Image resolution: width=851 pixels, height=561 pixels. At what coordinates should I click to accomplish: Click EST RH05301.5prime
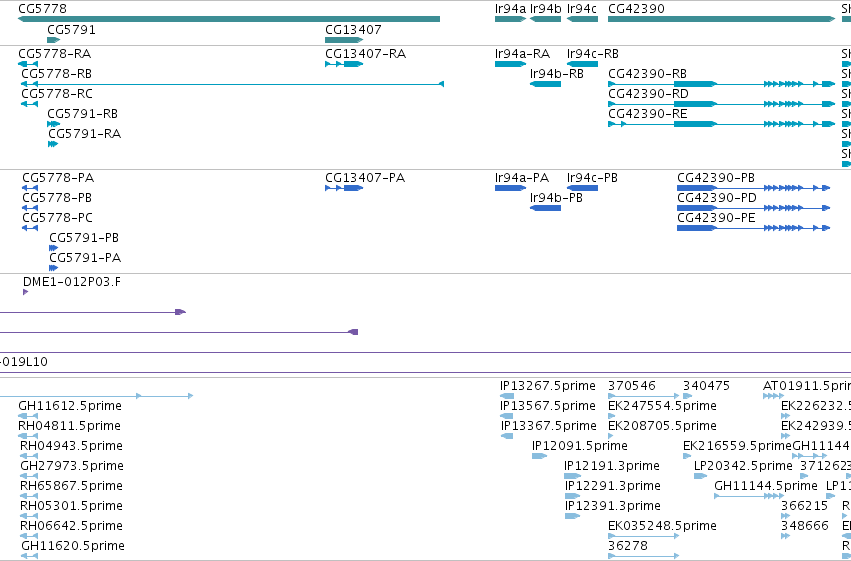(29, 517)
